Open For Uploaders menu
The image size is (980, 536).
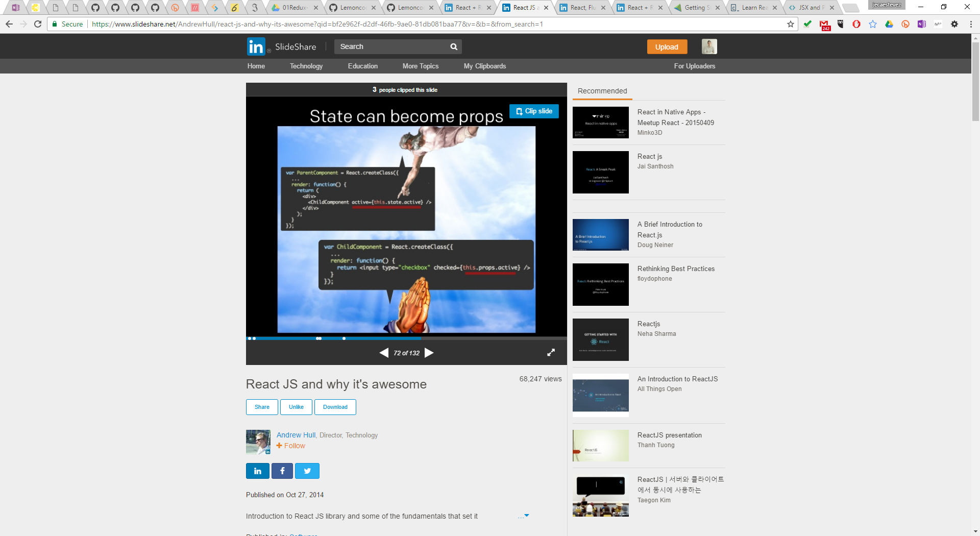[695, 66]
